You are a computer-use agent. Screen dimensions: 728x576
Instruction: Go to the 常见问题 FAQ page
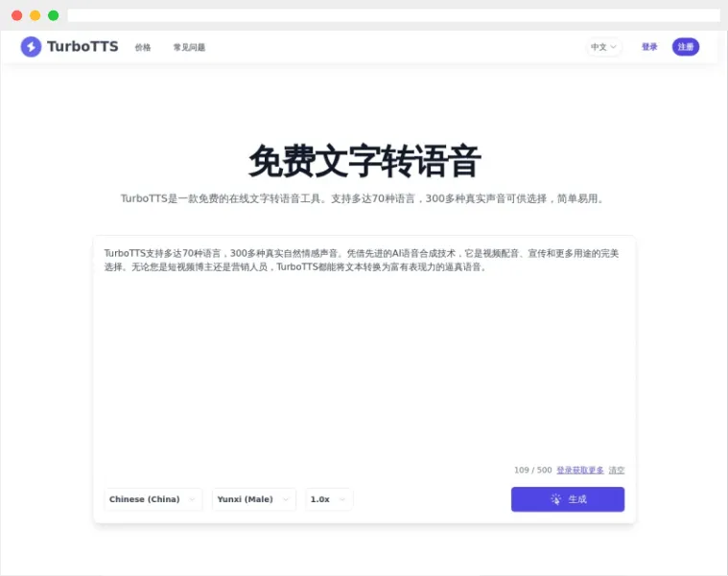pos(189,47)
